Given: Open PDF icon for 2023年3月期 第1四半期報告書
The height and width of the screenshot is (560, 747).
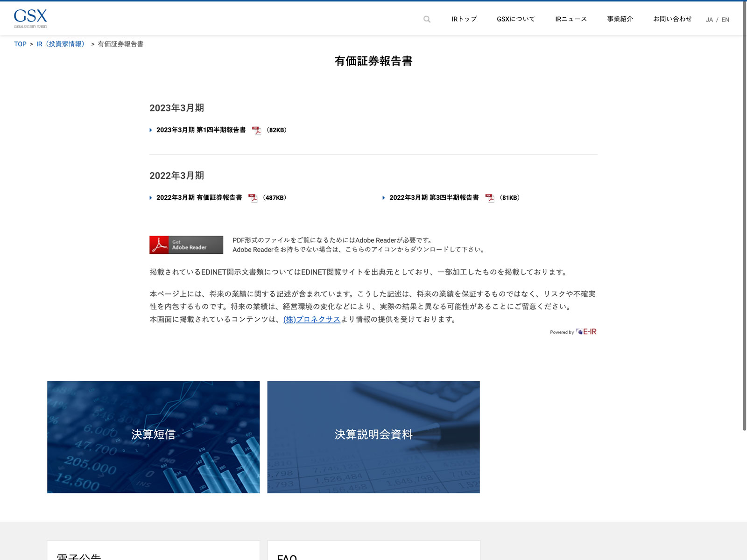Looking at the screenshot, I should [x=256, y=130].
